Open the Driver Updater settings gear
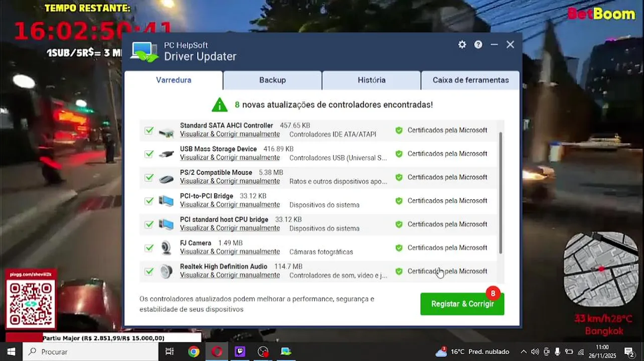644x361 pixels. pos(462,45)
